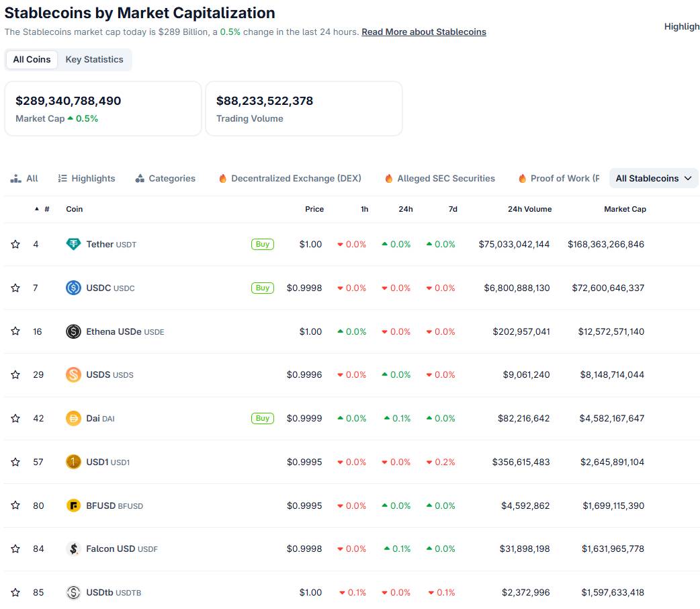Viewport: 700px width, 609px height.
Task: Favorite Falcon USD with star
Action: [15, 549]
